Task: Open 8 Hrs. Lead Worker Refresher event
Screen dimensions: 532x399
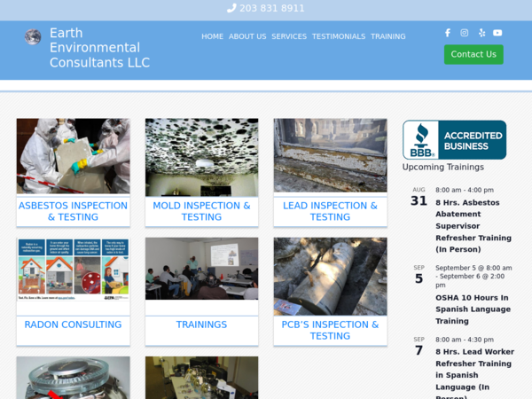Action: coord(474,373)
